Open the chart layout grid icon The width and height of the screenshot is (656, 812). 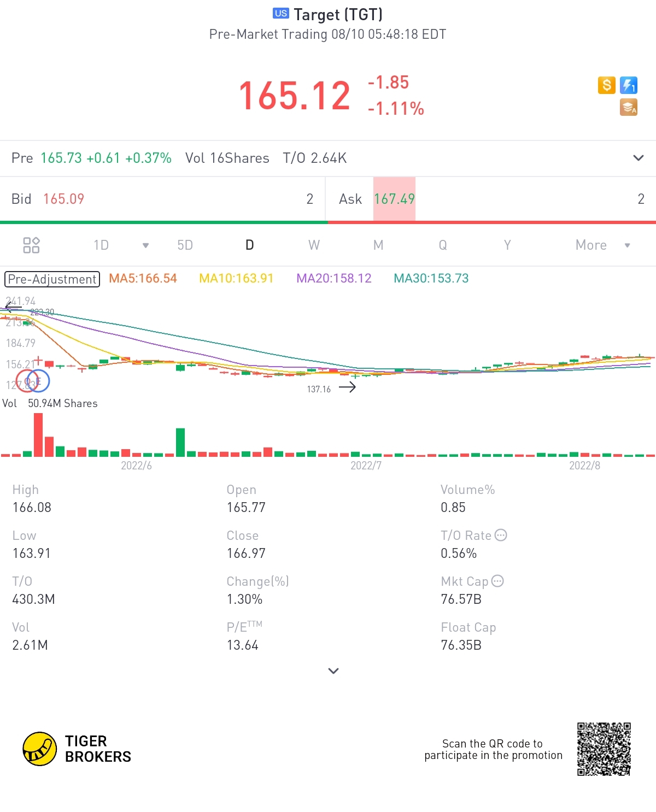click(x=31, y=245)
